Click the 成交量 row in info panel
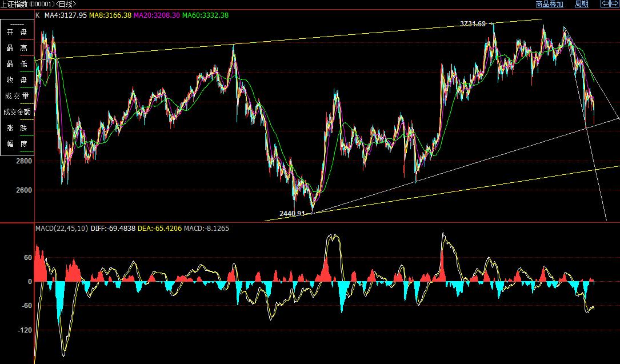This screenshot has height=364, width=620. (17, 95)
